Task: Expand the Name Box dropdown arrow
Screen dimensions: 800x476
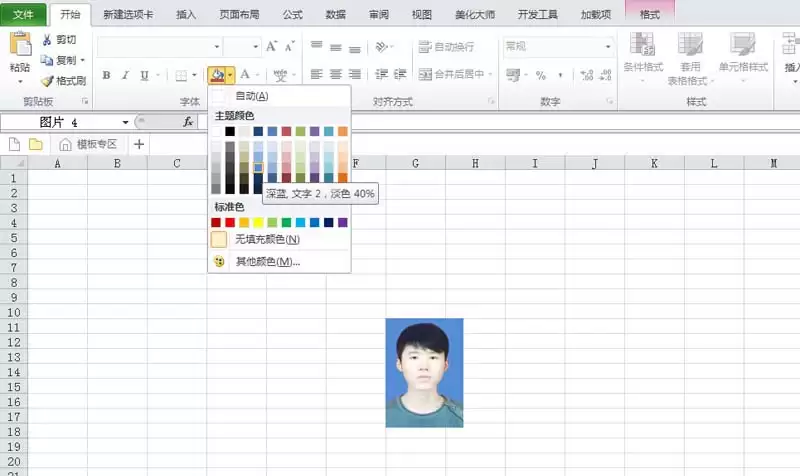Action: click(x=125, y=122)
